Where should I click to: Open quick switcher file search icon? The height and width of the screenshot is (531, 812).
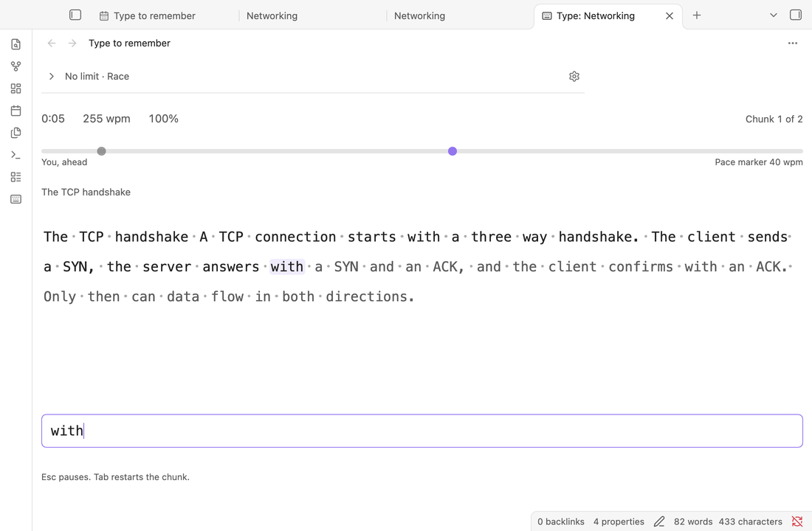click(16, 44)
